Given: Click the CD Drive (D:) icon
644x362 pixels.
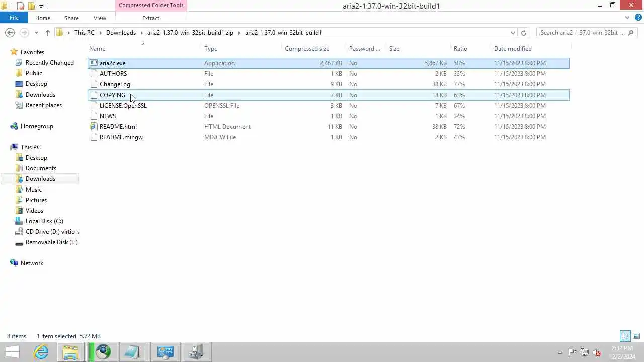Looking at the screenshot, I should [x=19, y=232].
